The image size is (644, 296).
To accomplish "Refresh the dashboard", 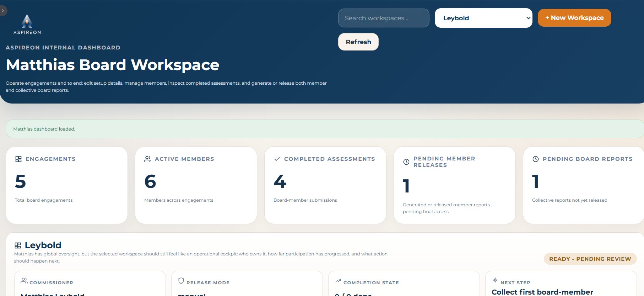I will tap(358, 42).
